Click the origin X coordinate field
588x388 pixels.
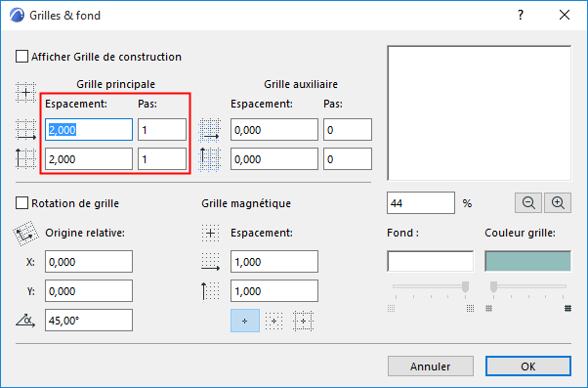(x=89, y=262)
